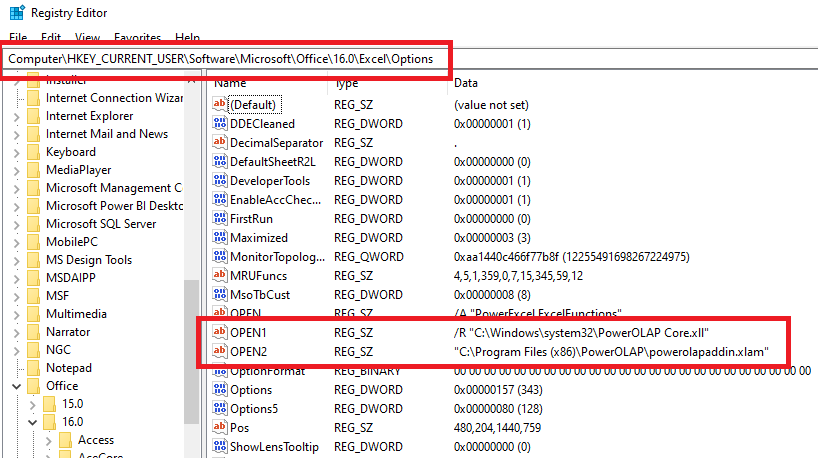The height and width of the screenshot is (458, 818).
Task: Expand the 15.0 key
Action: [32, 405]
